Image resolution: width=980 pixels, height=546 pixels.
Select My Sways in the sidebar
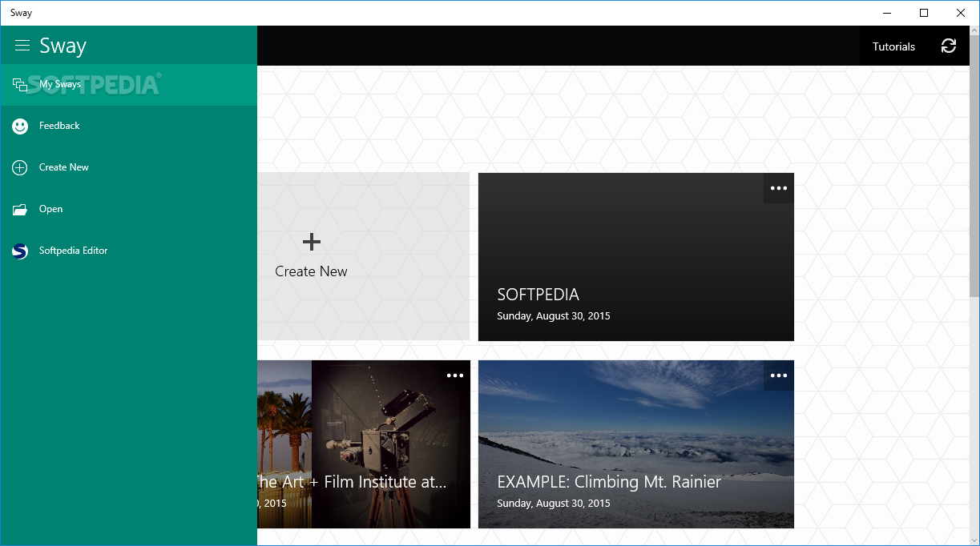[x=128, y=84]
